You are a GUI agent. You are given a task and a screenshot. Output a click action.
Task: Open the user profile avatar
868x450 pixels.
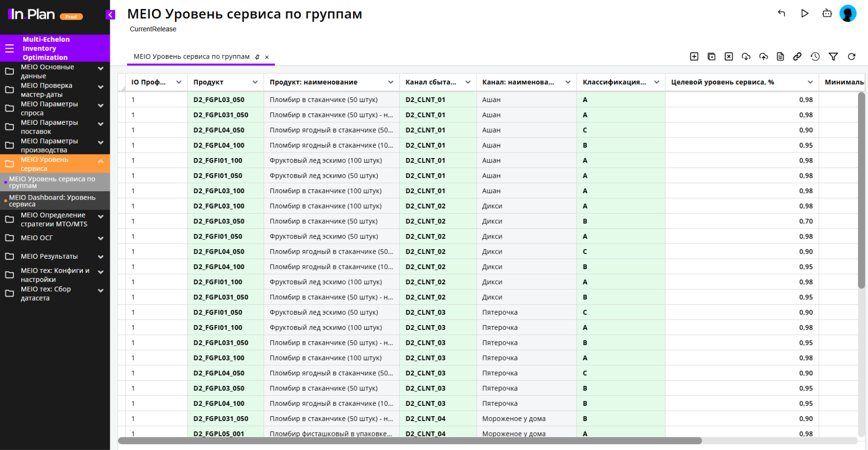click(x=847, y=14)
